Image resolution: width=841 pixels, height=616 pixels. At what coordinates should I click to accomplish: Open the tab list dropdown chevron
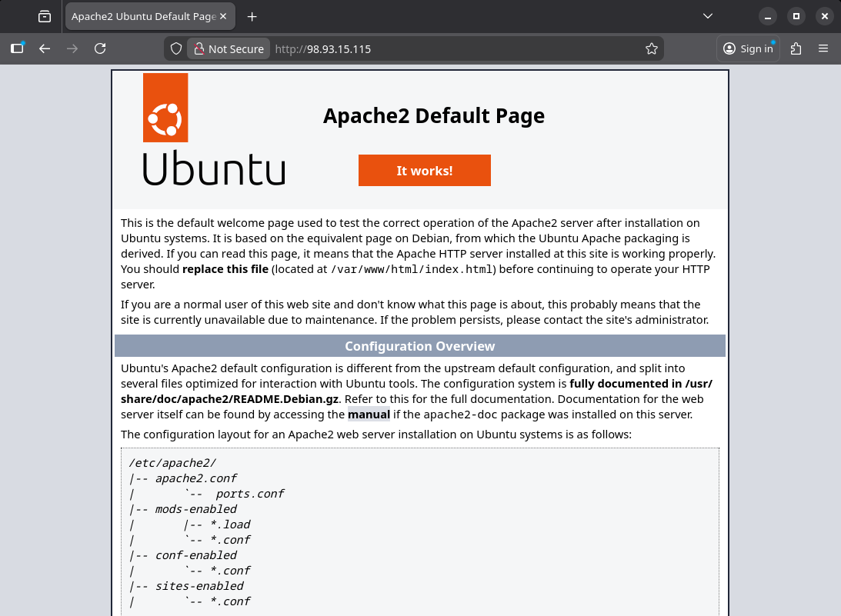tap(707, 15)
